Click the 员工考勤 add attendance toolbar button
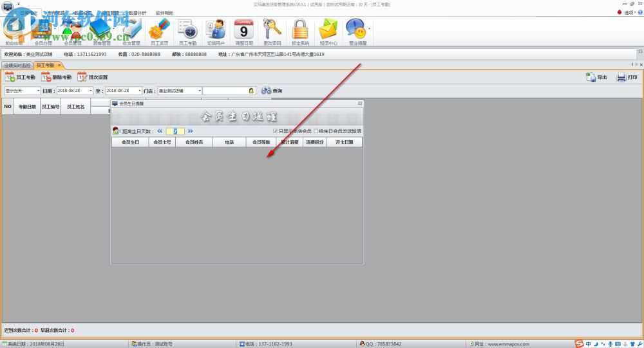This screenshot has width=644, height=348. [20, 77]
